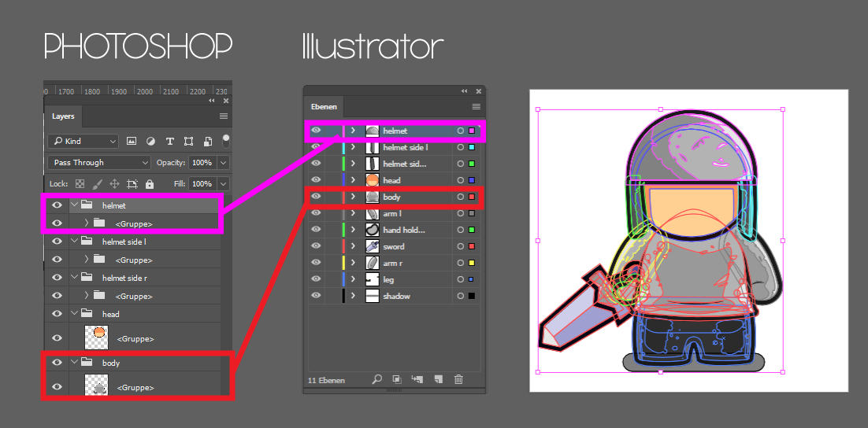This screenshot has height=428, width=868.
Task: Enable the type layer filter icon
Action: click(170, 141)
